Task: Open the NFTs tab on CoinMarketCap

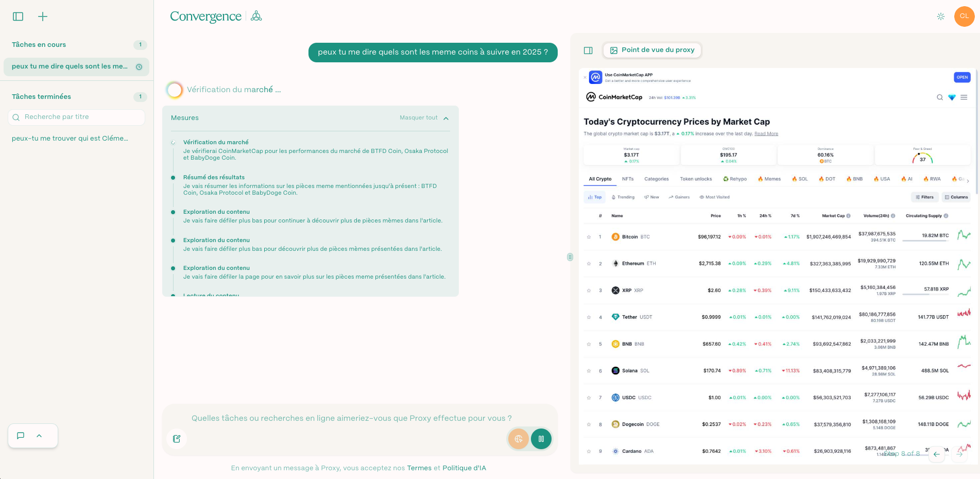Action: [x=628, y=179]
